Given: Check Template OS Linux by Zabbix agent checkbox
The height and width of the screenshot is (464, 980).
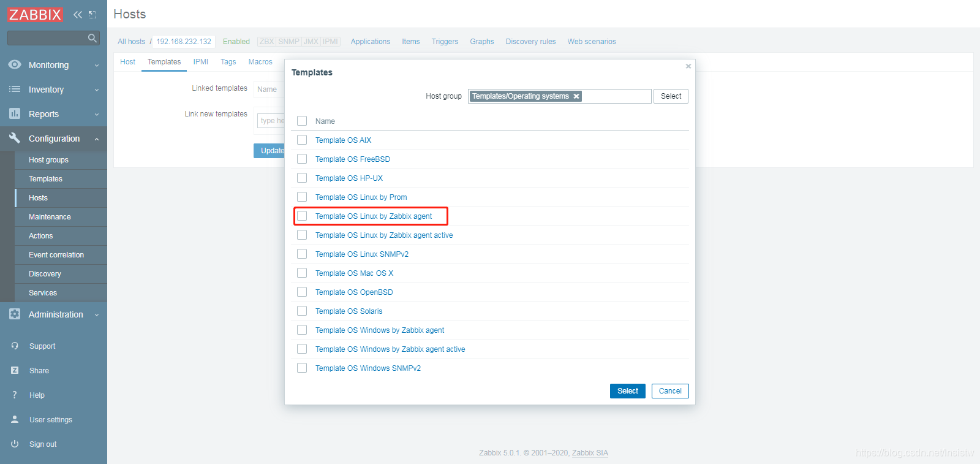Looking at the screenshot, I should (302, 216).
